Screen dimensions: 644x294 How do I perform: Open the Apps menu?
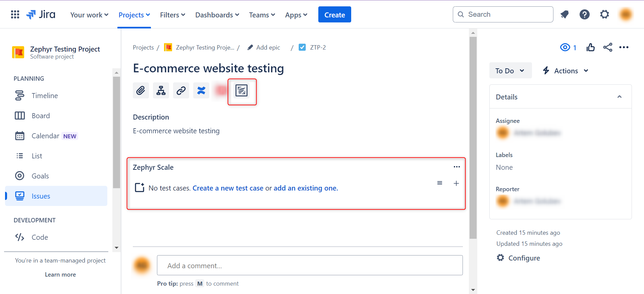click(x=296, y=15)
